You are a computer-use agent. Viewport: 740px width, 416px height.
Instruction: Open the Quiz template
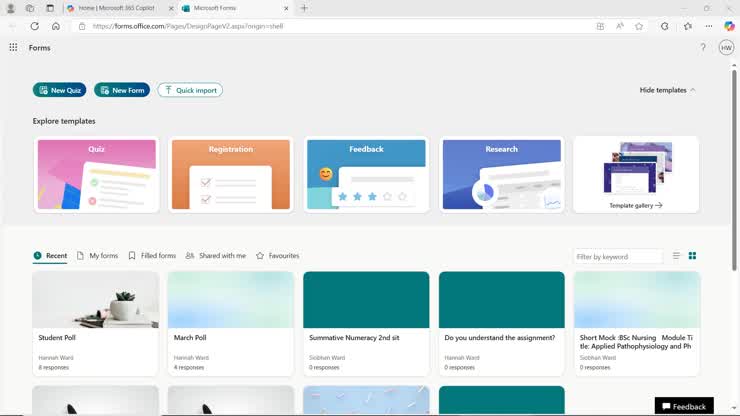[x=96, y=174]
